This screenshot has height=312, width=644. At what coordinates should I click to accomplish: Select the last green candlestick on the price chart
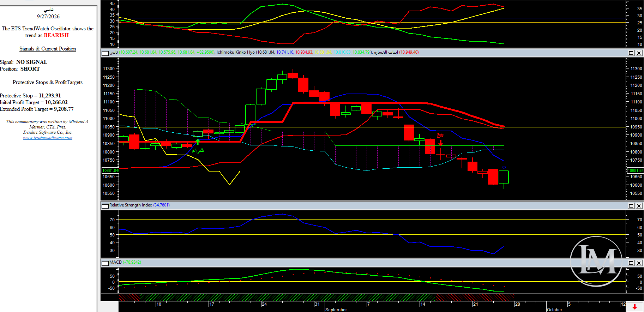[x=504, y=177]
